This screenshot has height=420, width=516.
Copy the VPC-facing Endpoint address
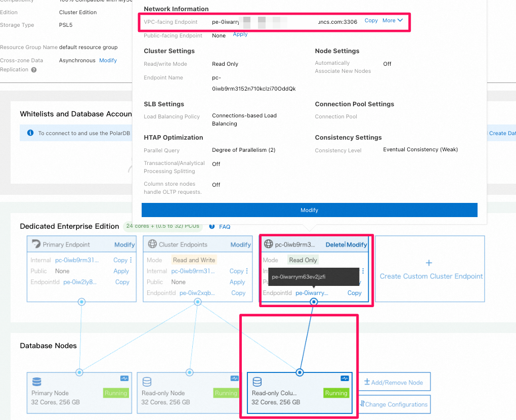(371, 20)
